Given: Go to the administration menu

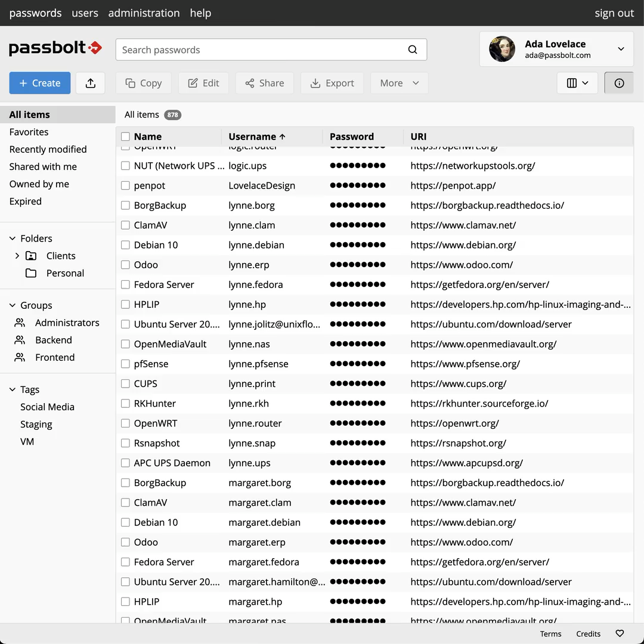Looking at the screenshot, I should pyautogui.click(x=144, y=13).
